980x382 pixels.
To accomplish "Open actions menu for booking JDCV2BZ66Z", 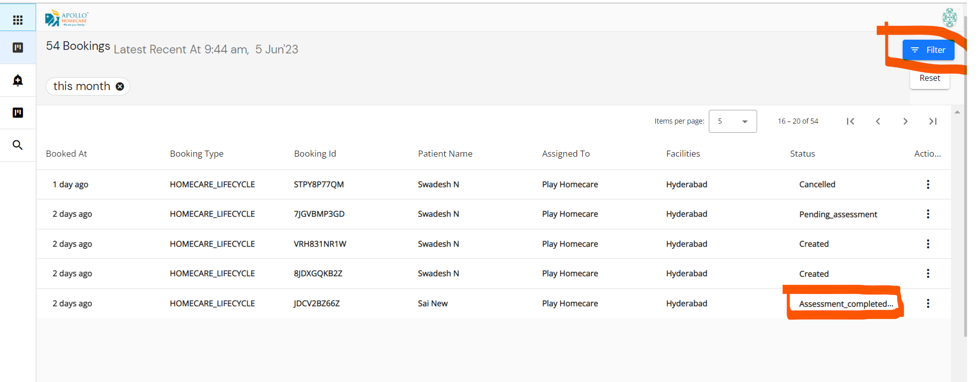I will click(x=928, y=303).
